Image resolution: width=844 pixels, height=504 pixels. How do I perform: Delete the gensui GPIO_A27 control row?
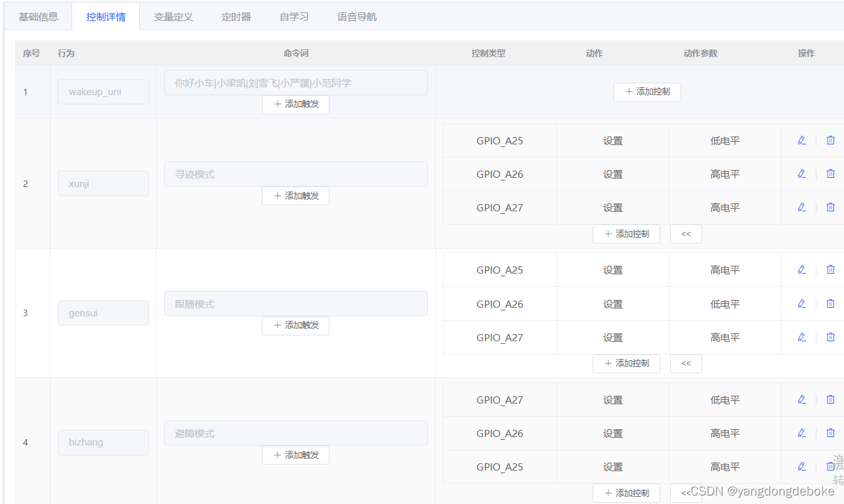(830, 337)
